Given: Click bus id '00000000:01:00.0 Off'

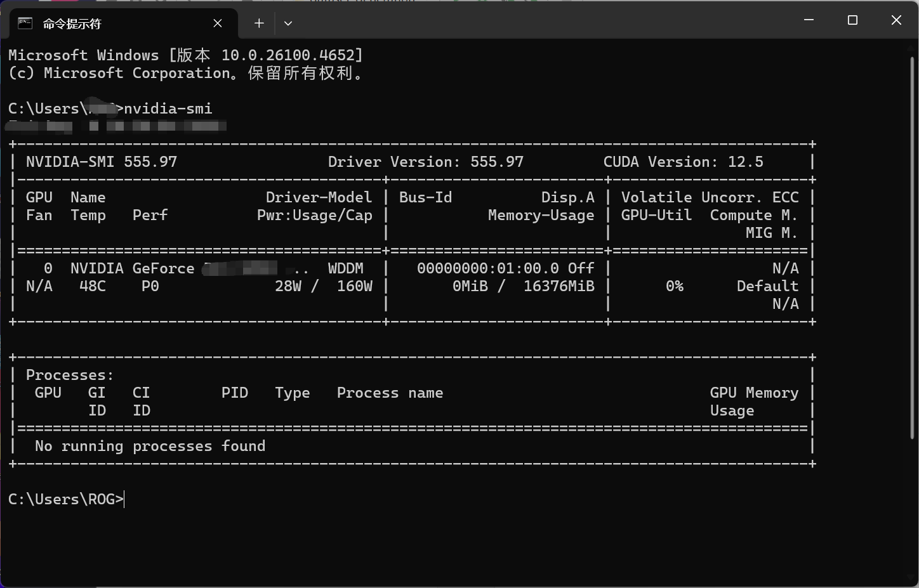Looking at the screenshot, I should tap(506, 268).
